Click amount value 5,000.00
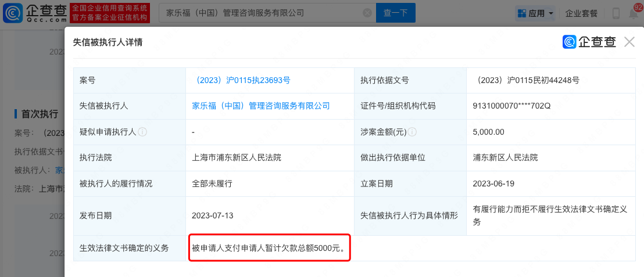Viewport: 644px width, 277px height. pos(489,132)
